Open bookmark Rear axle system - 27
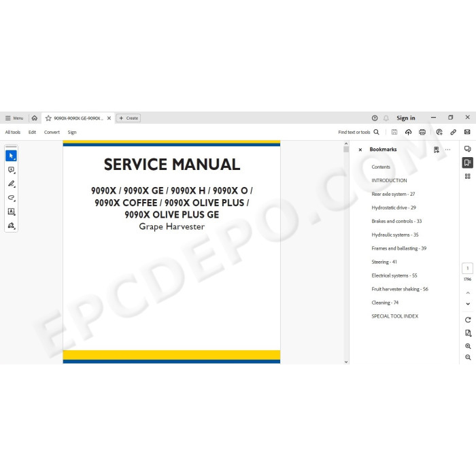Image resolution: width=476 pixels, height=476 pixels. 393,194
